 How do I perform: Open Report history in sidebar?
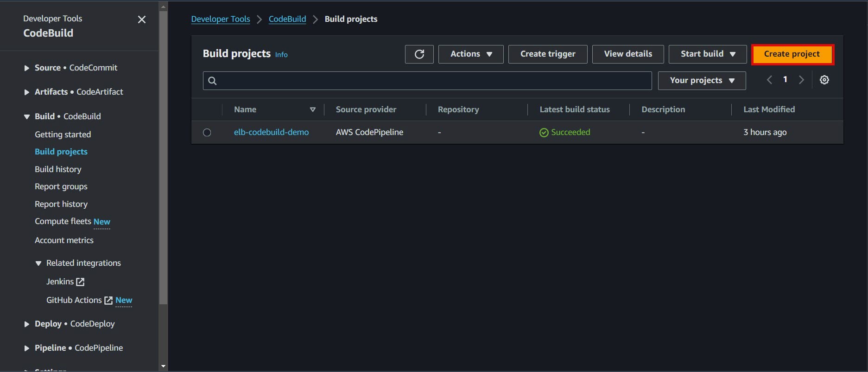point(61,204)
